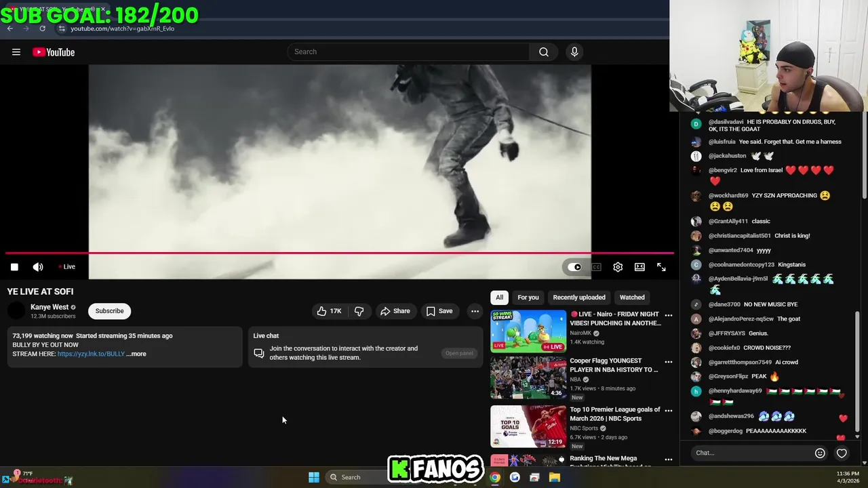Open the Cooper Flagg YOUNGEST PLAYER title
The width and height of the screenshot is (868, 488).
click(614, 365)
